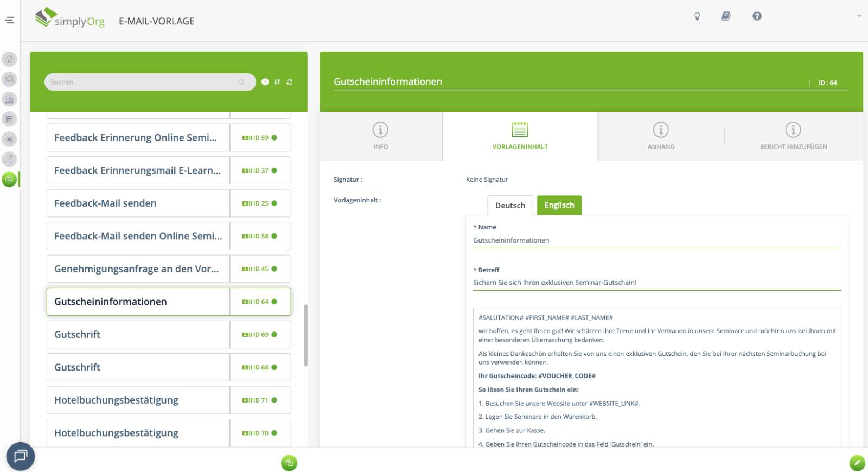Open the chat support bubble

(21, 456)
